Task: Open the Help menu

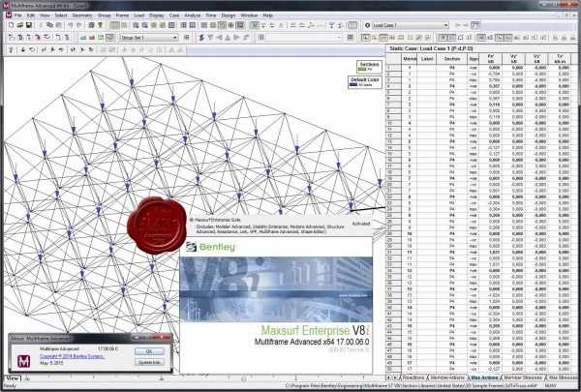Action: coord(268,15)
